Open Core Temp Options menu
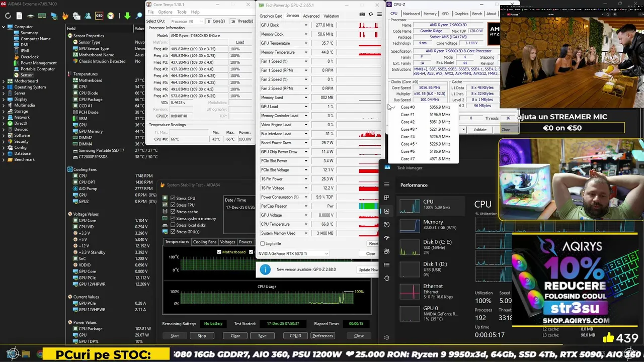The height and width of the screenshot is (362, 644). pos(165,12)
